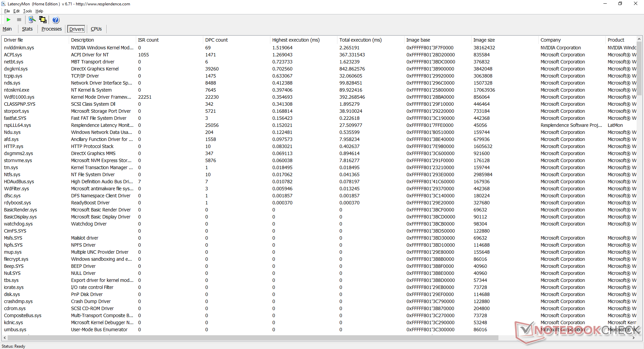
Task: Open the Edit menu
Action: pyautogui.click(x=16, y=11)
